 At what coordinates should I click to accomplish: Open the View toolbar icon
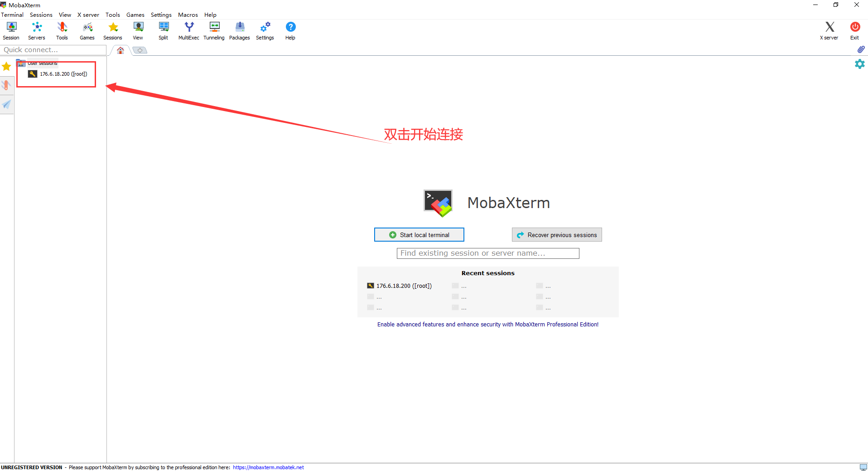pyautogui.click(x=138, y=31)
